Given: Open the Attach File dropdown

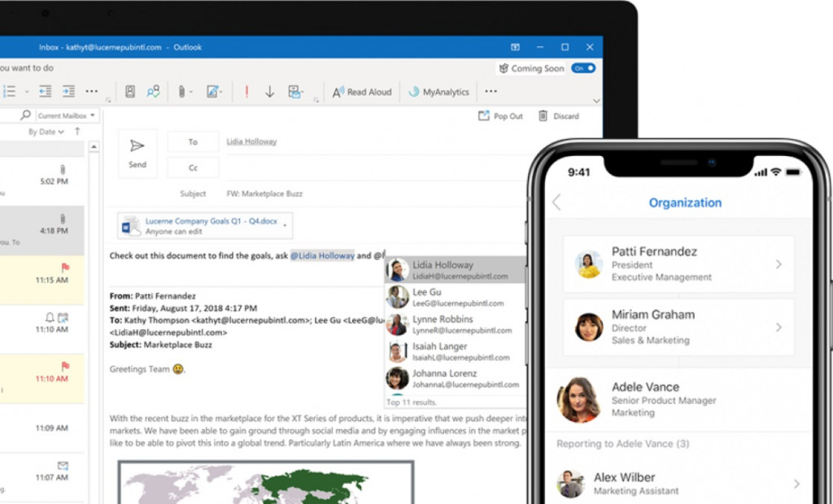Looking at the screenshot, I should [x=191, y=92].
